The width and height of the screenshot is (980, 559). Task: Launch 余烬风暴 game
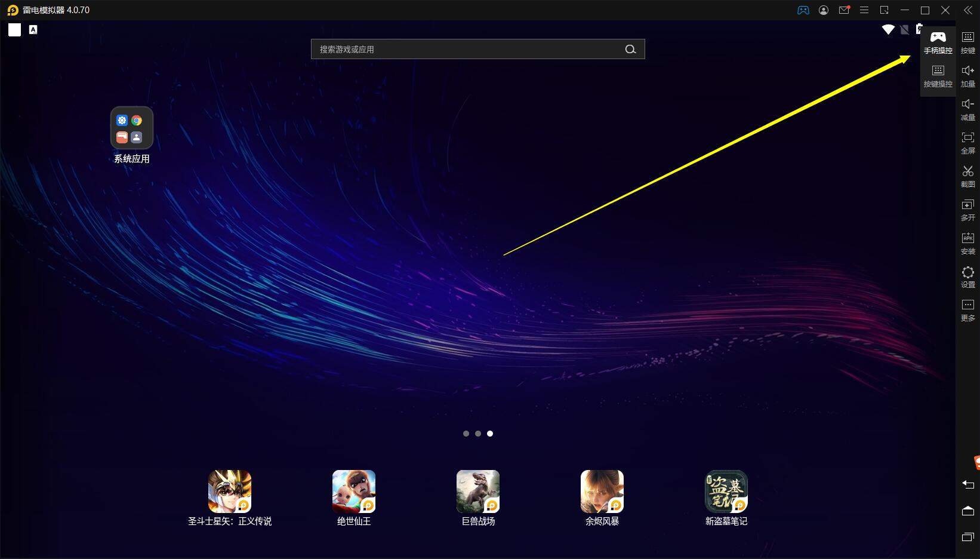click(x=602, y=498)
